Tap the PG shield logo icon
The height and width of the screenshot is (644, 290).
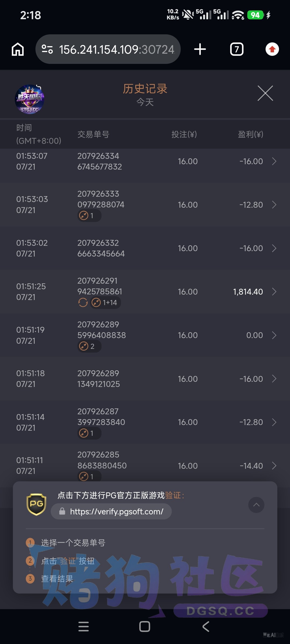coord(36,504)
